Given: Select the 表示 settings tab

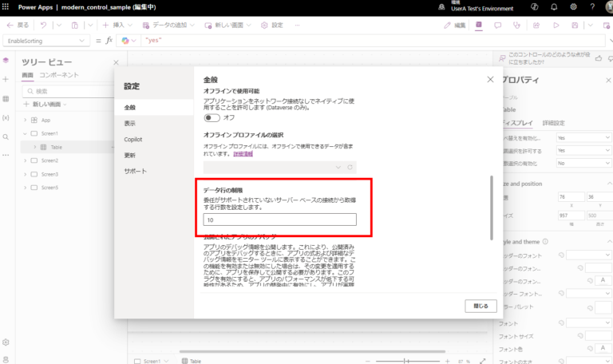Looking at the screenshot, I should 130,124.
